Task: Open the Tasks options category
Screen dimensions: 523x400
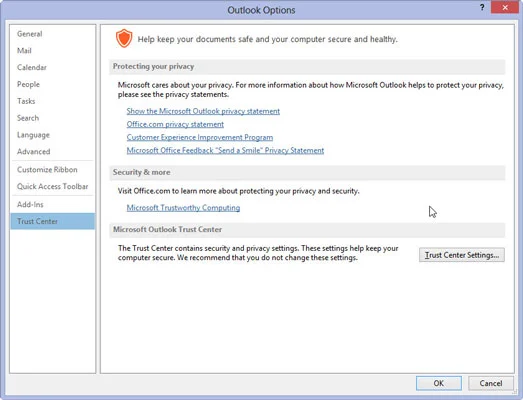Action: click(x=26, y=101)
